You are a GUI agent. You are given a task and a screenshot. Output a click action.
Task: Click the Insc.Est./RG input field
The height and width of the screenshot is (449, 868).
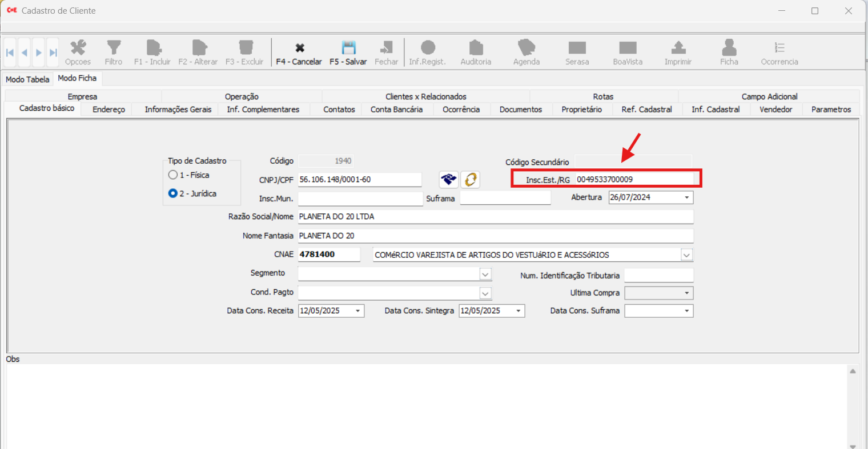pos(634,180)
